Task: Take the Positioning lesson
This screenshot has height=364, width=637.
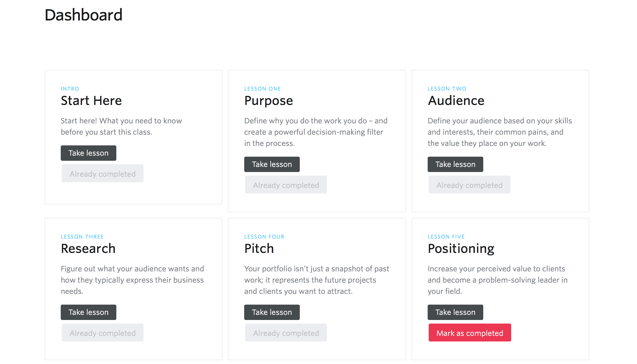Action: [x=455, y=312]
